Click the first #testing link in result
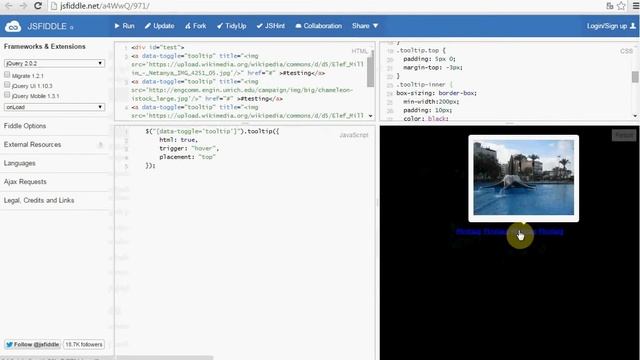Screen dimensions: 640x360 (469, 232)
